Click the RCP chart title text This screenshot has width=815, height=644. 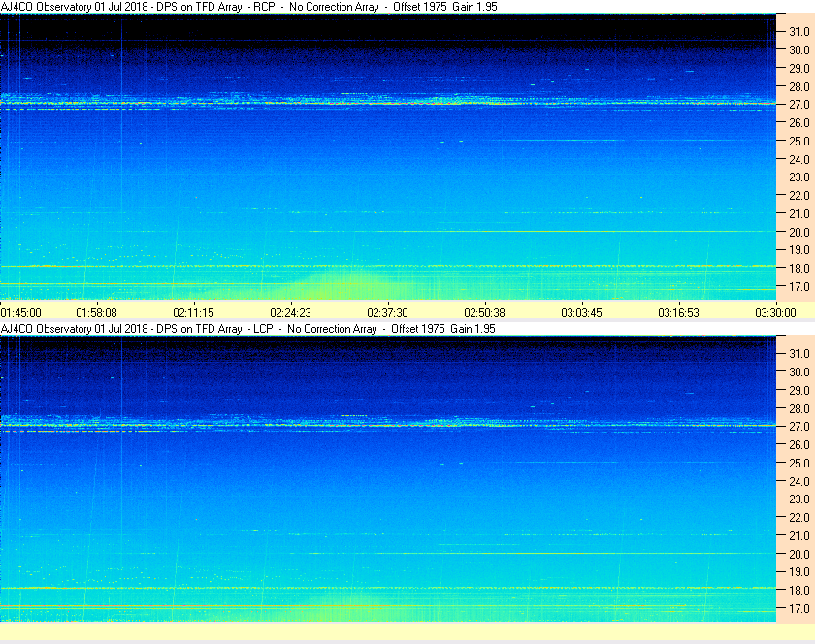point(249,7)
